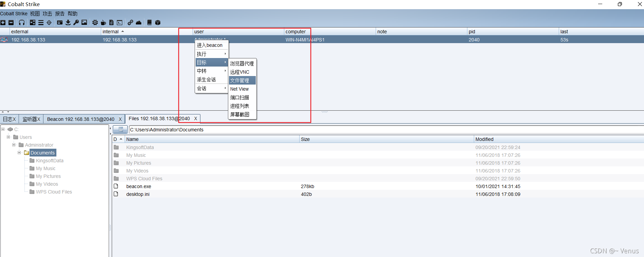The width and height of the screenshot is (644, 257).
Task: Open the 视图 menu
Action: click(35, 14)
